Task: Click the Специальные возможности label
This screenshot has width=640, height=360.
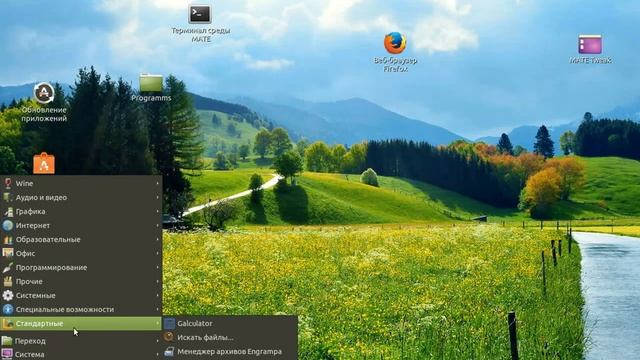Action: (64, 309)
